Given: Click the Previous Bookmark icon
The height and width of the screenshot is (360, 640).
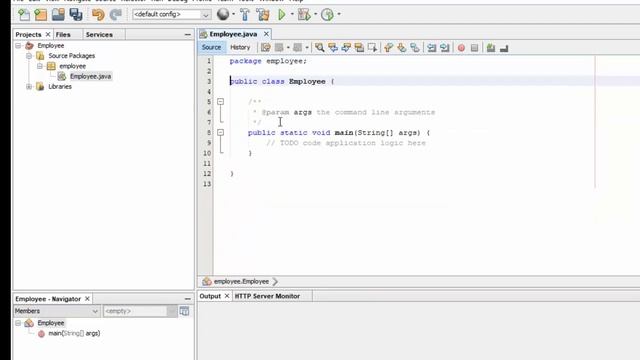Looking at the screenshot, I should pos(389,48).
